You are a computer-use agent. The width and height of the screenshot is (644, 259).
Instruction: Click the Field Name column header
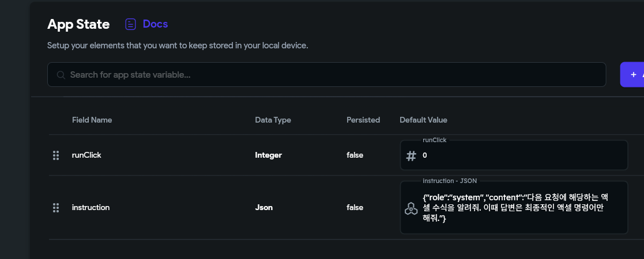click(x=92, y=120)
